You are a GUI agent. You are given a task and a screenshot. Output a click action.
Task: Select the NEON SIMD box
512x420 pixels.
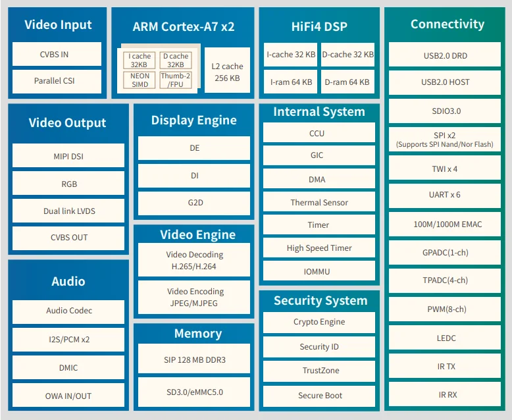140,80
